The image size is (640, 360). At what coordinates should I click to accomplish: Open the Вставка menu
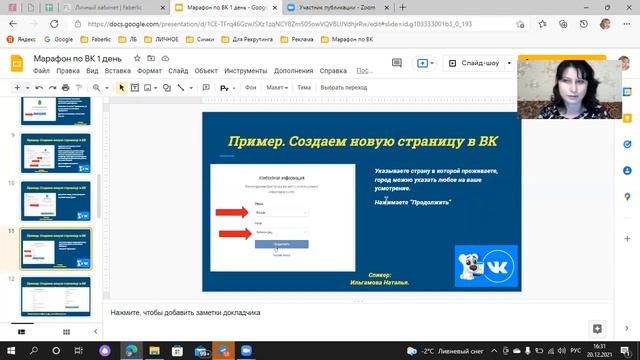118,71
